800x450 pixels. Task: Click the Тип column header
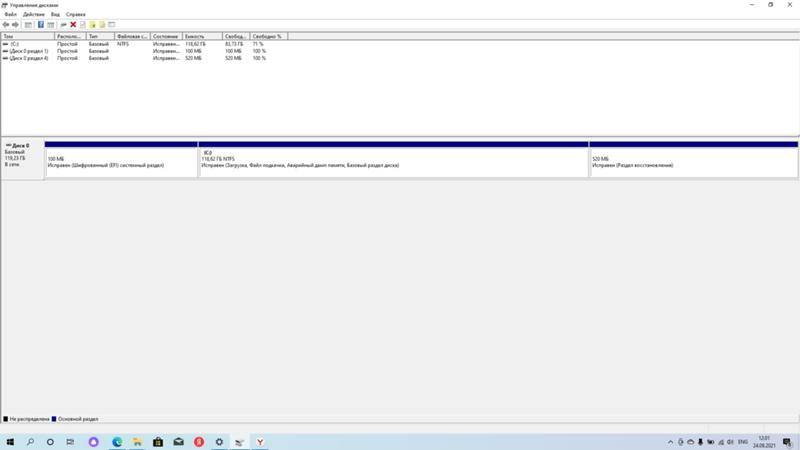pyautogui.click(x=100, y=36)
